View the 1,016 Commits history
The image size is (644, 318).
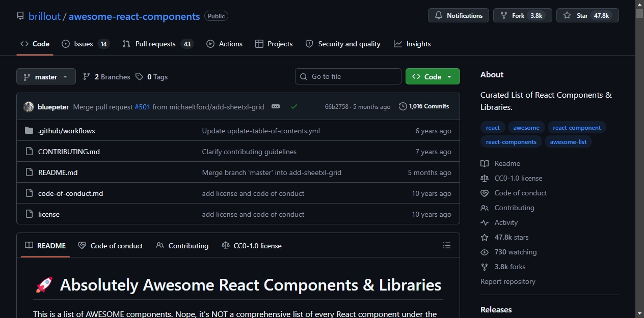(x=424, y=106)
